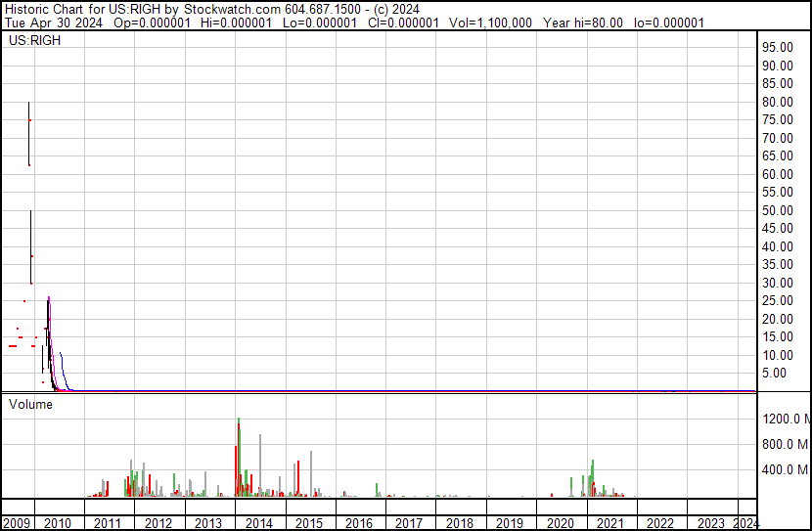The image size is (812, 531).
Task: Click the 65.00 price axis value
Action: [778, 155]
